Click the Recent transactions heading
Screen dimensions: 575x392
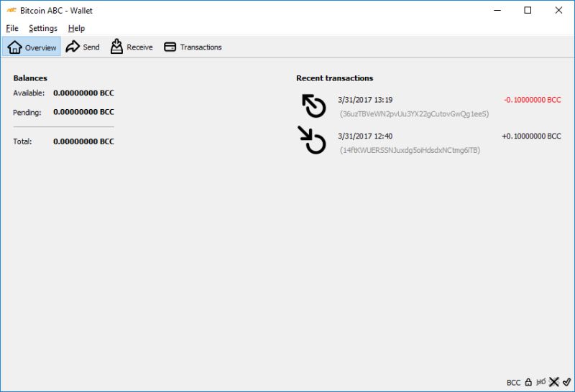coord(334,78)
